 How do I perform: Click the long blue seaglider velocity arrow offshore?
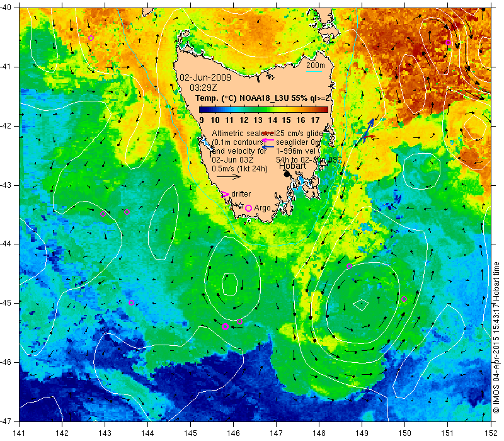368,130
